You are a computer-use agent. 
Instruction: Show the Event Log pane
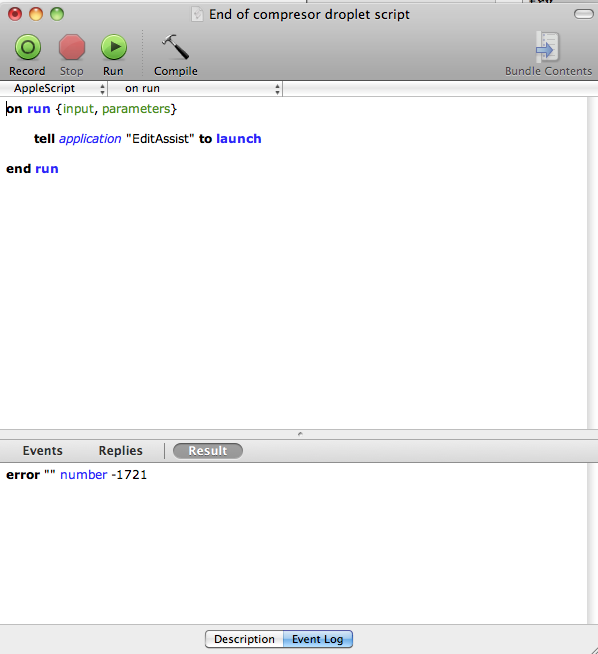(x=318, y=639)
